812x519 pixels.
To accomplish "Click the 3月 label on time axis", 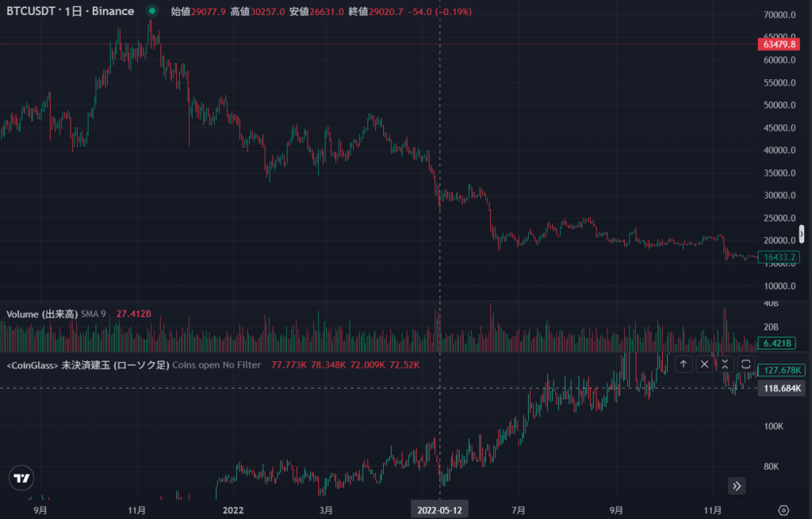I will tap(326, 510).
